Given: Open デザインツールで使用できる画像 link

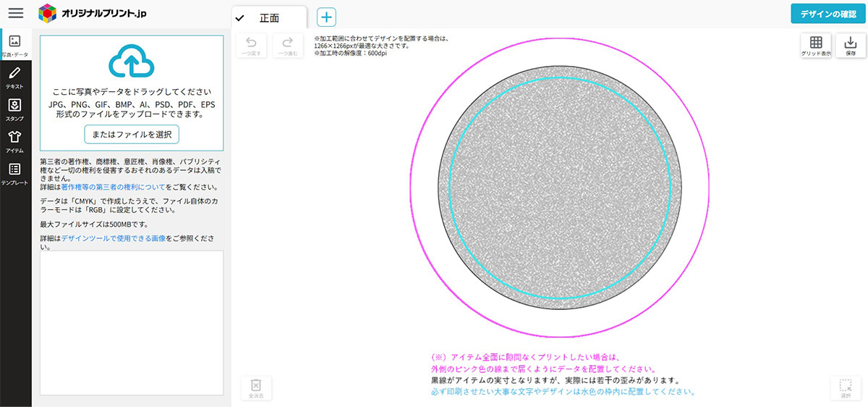Looking at the screenshot, I should coord(114,238).
